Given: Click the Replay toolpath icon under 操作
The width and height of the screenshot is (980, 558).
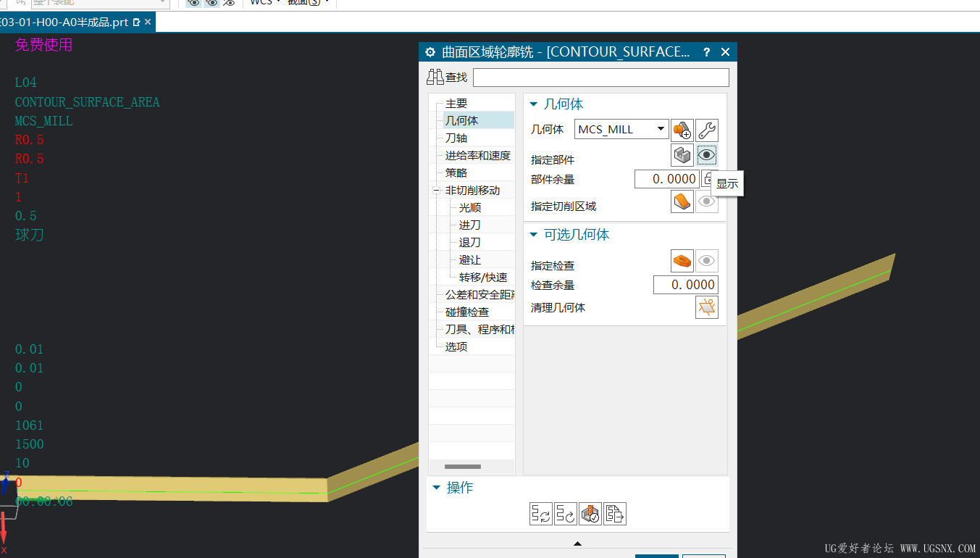Looking at the screenshot, I should 566,514.
